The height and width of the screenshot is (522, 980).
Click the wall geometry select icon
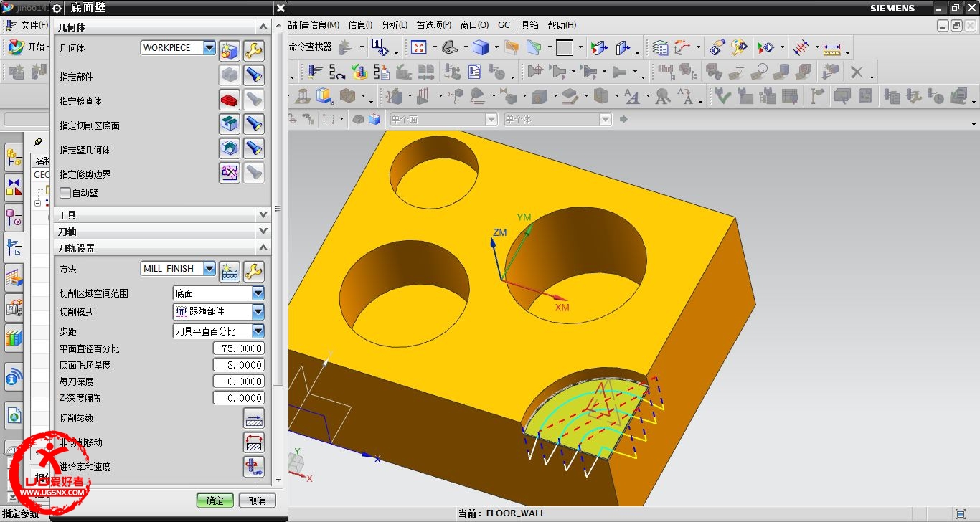229,148
